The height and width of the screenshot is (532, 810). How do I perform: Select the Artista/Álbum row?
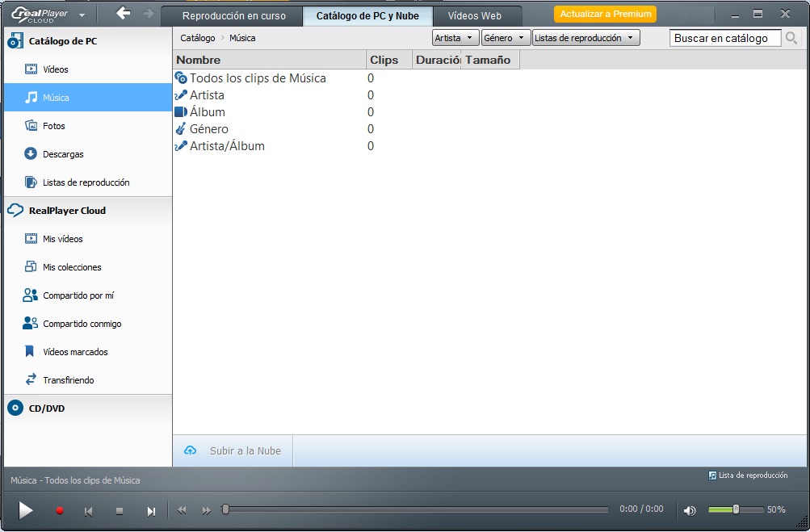346,146
